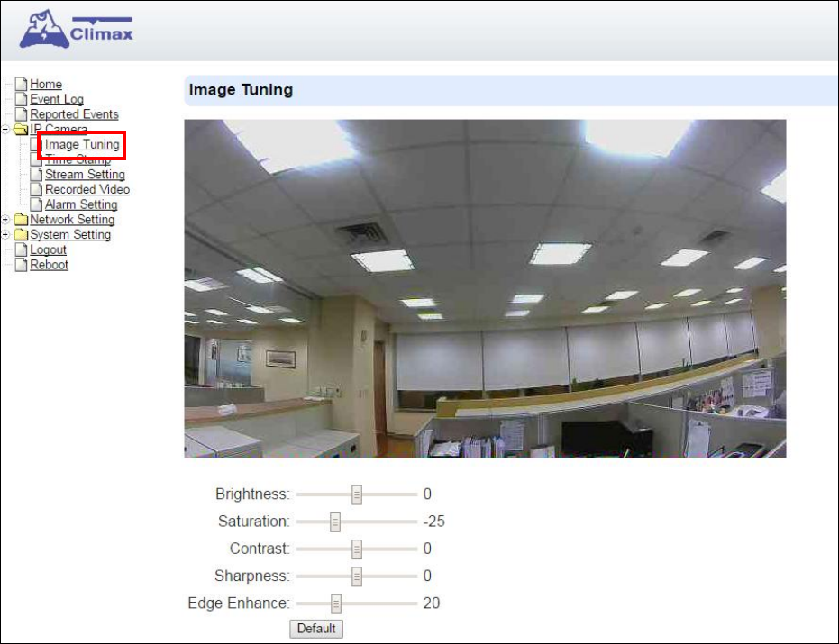Click the Recorded Video page icon

coord(36,189)
